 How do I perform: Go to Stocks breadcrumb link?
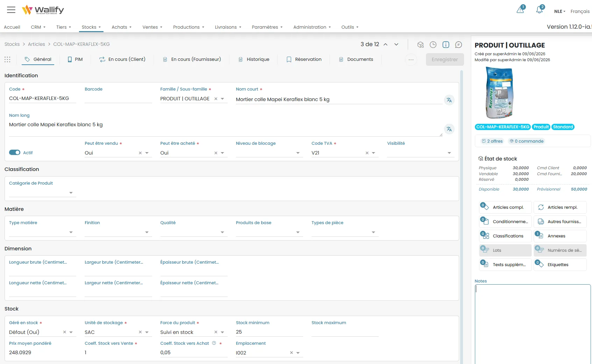(x=12, y=44)
